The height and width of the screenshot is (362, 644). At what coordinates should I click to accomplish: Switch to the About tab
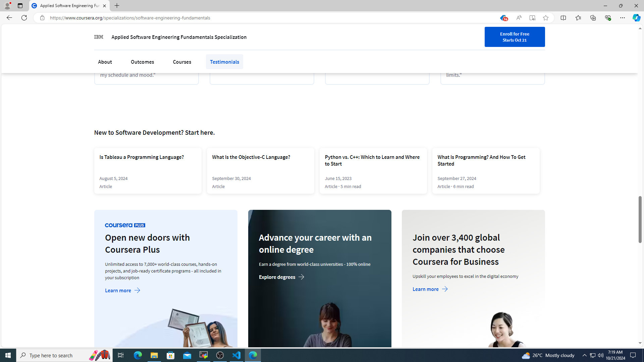[x=105, y=62]
